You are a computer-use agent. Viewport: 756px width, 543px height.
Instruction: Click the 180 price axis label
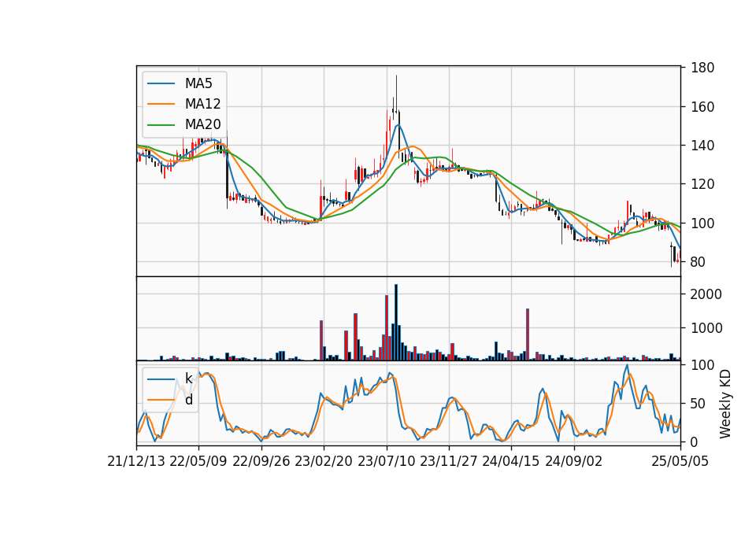tap(702, 68)
